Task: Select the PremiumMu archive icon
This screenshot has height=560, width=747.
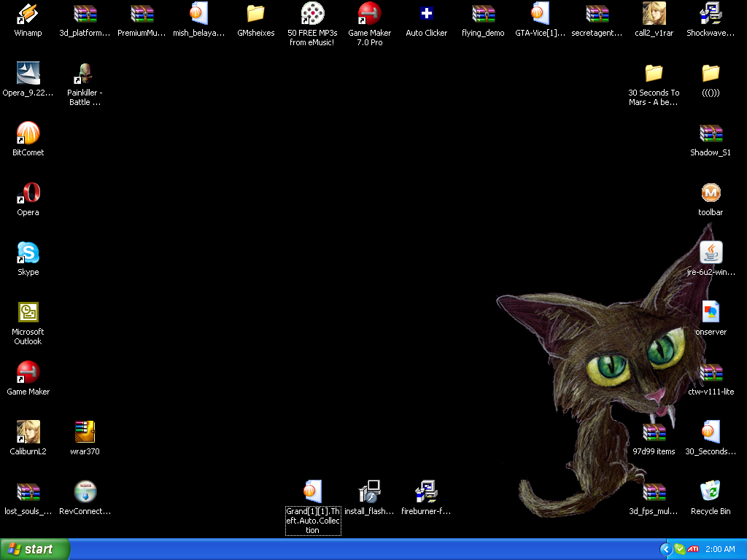Action: (x=142, y=14)
